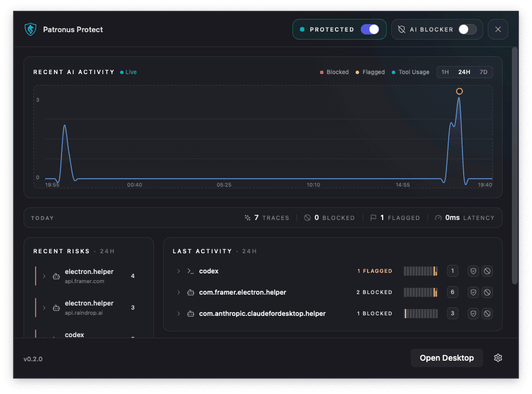
Task: Click the latency gauge icon
Action: click(x=438, y=218)
